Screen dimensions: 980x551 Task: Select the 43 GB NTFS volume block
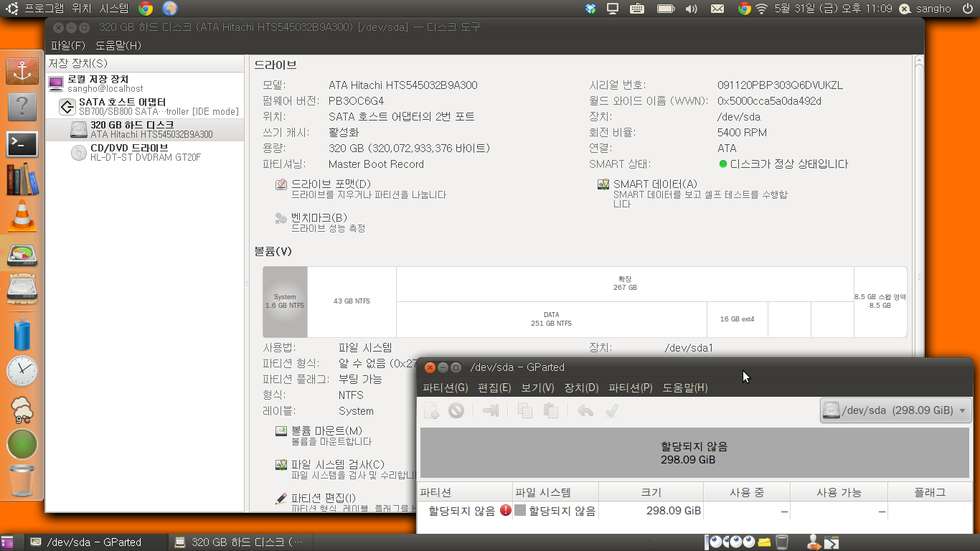[x=352, y=301]
